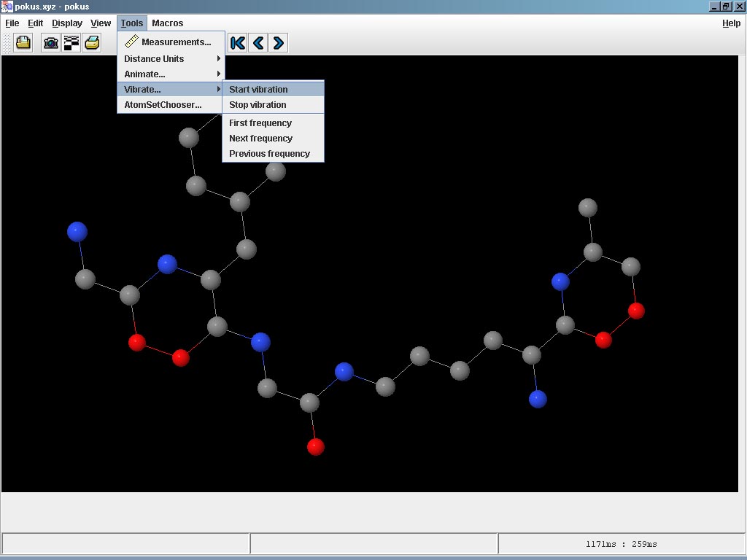747x560 pixels.
Task: Pick the leftmost blue atom in the viewer
Action: (77, 232)
